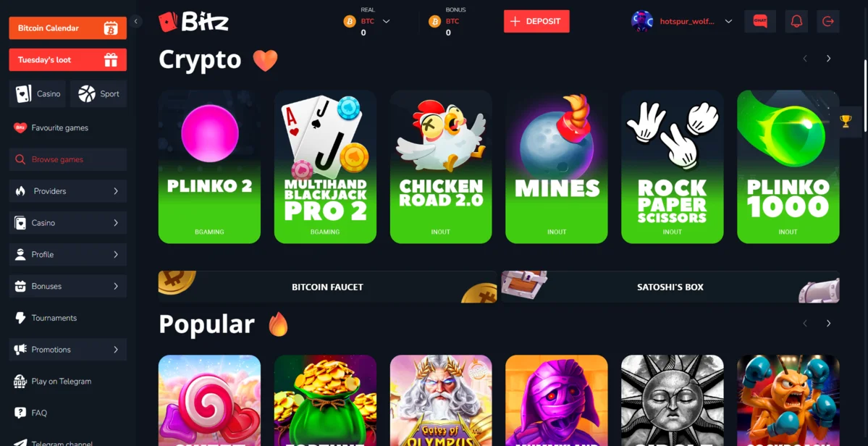868x446 pixels.
Task: Open notifications bell icon
Action: point(796,22)
